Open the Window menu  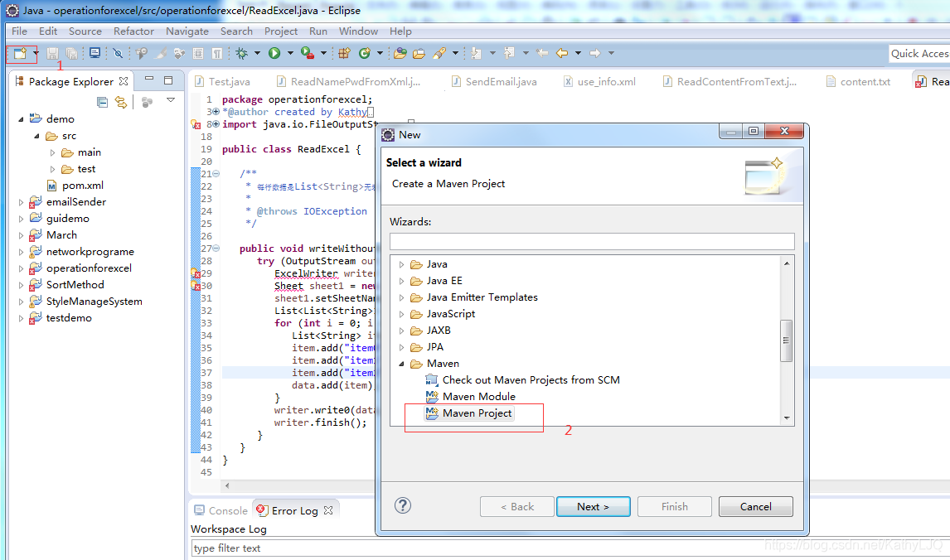pos(358,31)
